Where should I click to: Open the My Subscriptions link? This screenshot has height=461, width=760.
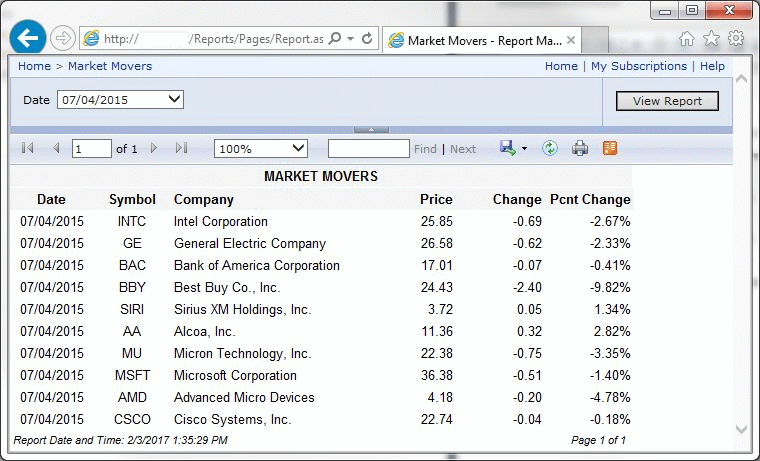tap(639, 66)
